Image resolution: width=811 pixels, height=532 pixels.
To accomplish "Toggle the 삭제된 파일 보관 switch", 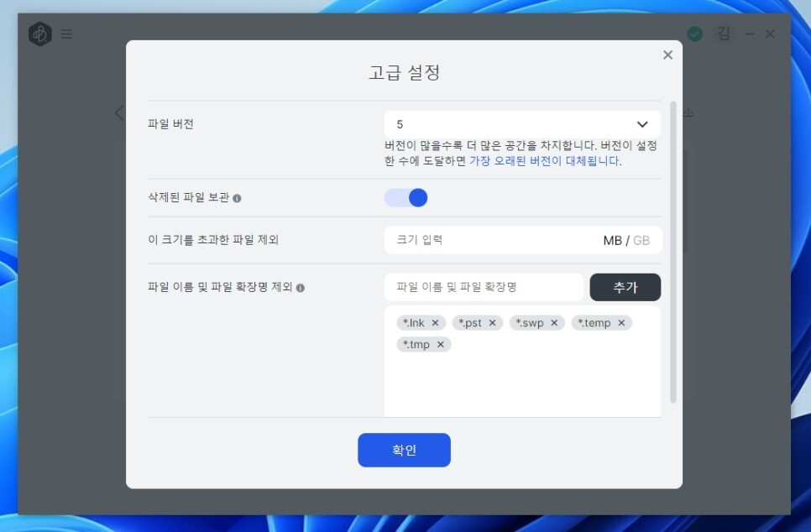I will coord(406,197).
